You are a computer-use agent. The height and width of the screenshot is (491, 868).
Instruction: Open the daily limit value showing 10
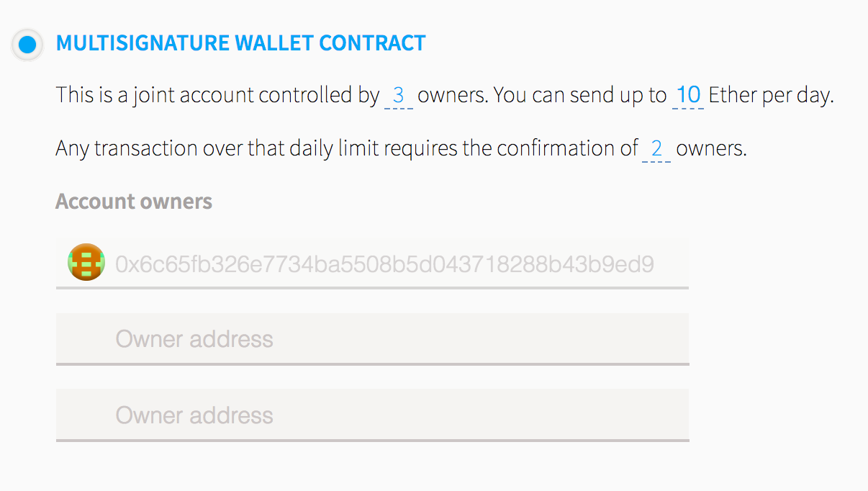click(688, 96)
